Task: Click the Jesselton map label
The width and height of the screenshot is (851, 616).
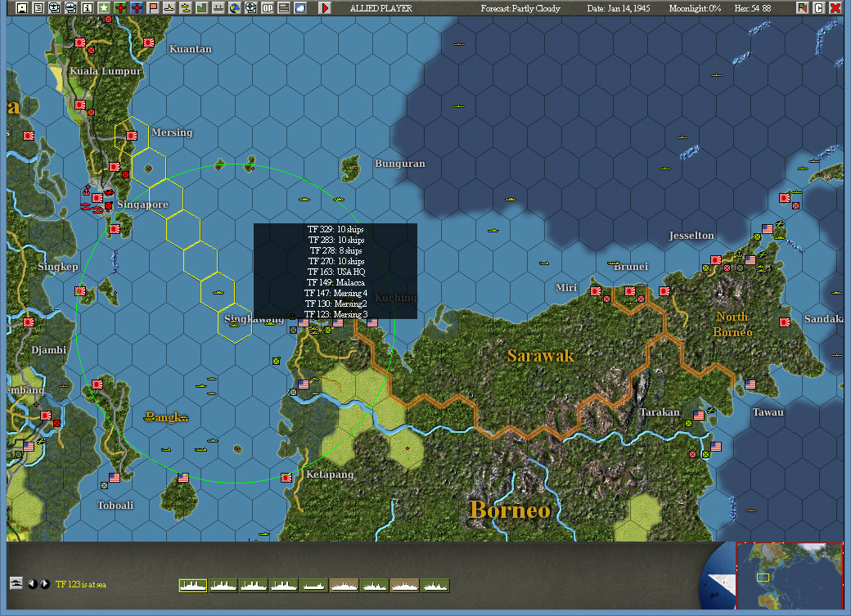Action: (691, 236)
